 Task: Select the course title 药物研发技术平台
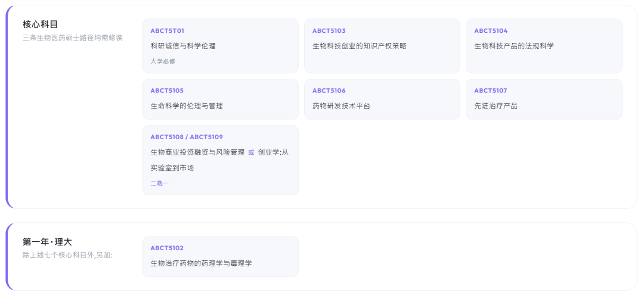pyautogui.click(x=341, y=106)
